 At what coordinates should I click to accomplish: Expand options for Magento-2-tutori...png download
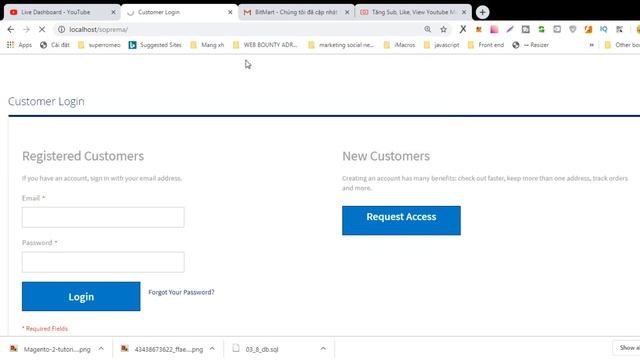(101, 349)
